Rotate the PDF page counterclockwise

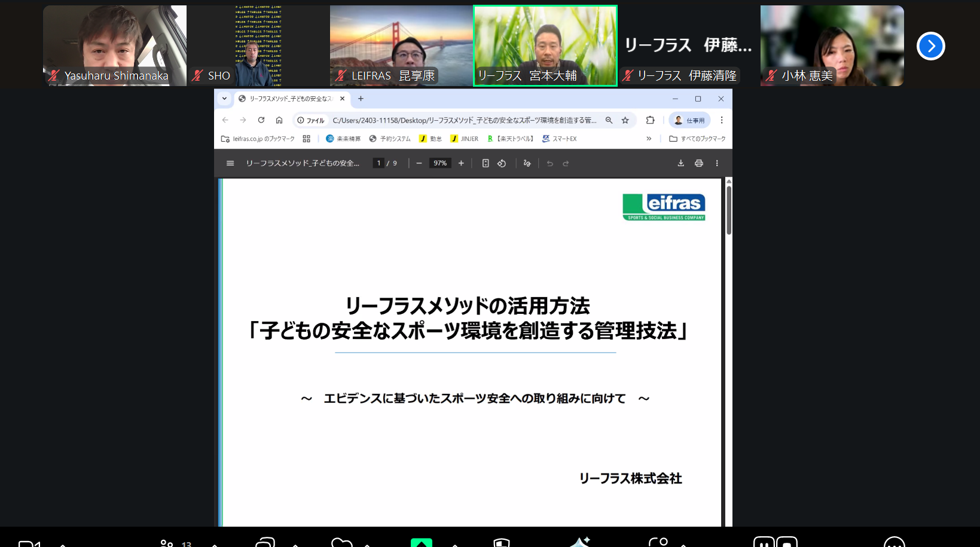[502, 163]
